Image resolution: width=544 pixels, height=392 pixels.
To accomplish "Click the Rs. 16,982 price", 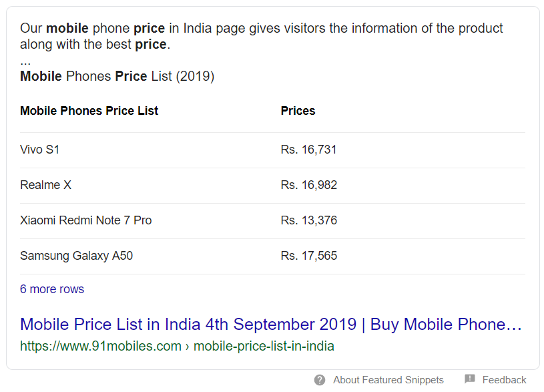I will 309,185.
